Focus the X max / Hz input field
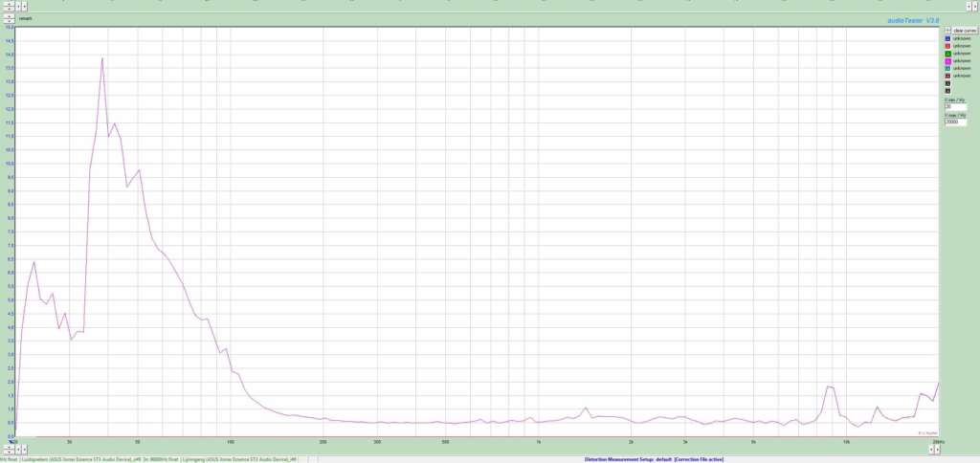 click(956, 121)
